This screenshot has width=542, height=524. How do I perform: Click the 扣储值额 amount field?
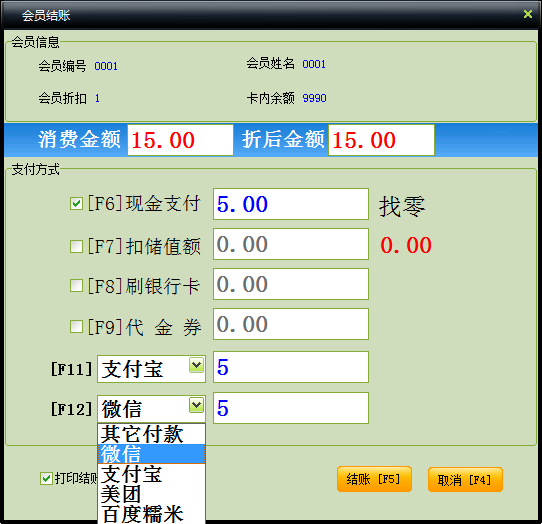click(291, 244)
